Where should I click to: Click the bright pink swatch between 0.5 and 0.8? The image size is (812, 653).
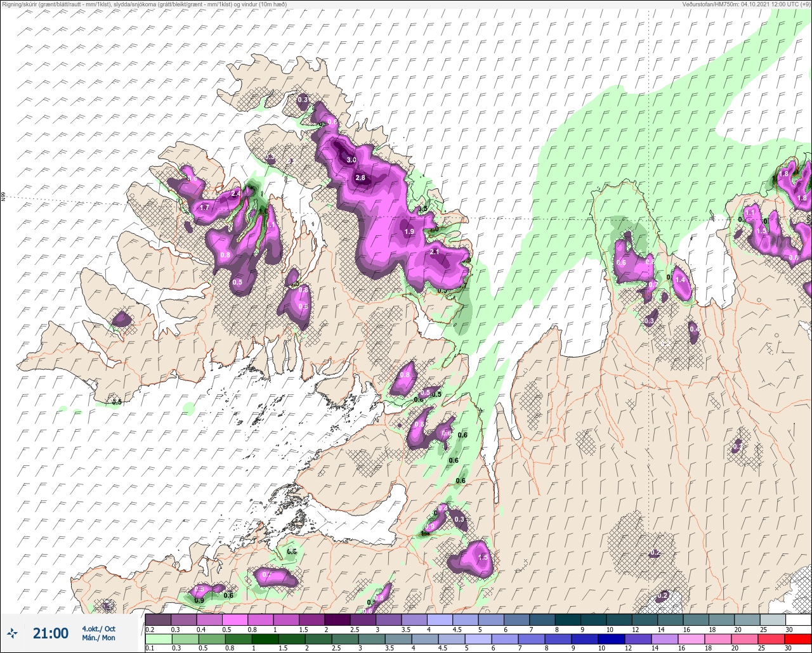pos(235,620)
